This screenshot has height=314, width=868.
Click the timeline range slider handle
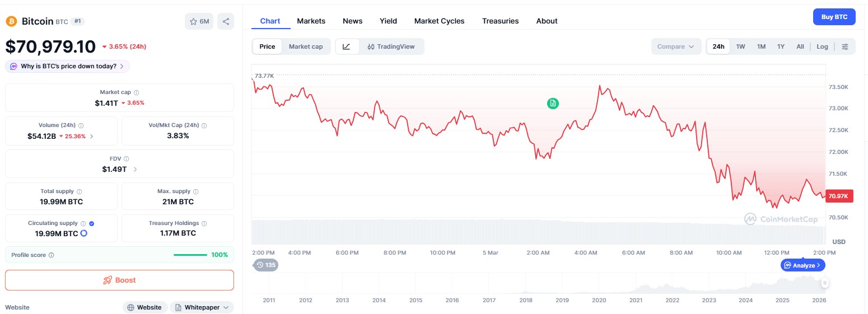[x=824, y=283]
